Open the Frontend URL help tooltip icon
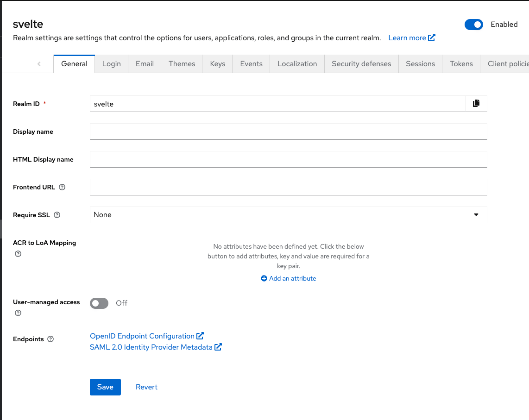The image size is (529, 420). (x=62, y=187)
